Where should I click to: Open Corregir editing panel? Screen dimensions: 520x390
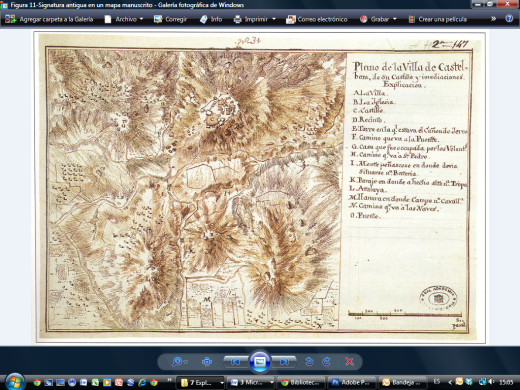pyautogui.click(x=170, y=19)
